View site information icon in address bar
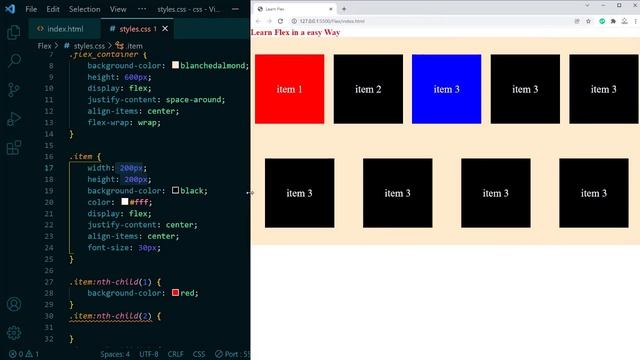Viewport: 640px width, 360px height. tap(294, 21)
